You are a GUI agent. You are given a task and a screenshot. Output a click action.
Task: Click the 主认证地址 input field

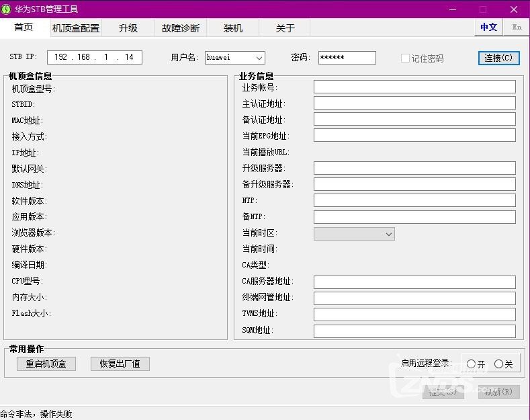[x=414, y=103]
